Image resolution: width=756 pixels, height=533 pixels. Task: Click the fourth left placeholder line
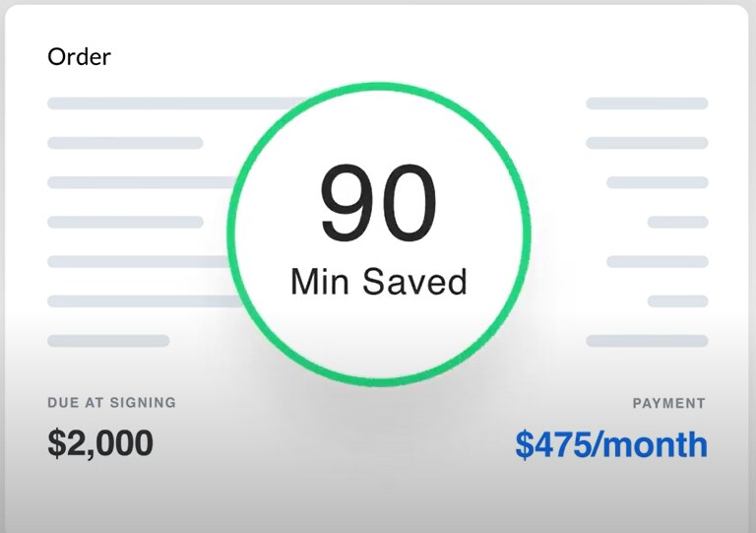point(125,222)
